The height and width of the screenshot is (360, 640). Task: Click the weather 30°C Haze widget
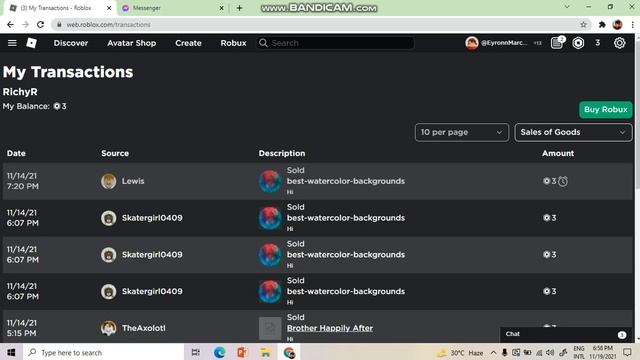pos(460,352)
